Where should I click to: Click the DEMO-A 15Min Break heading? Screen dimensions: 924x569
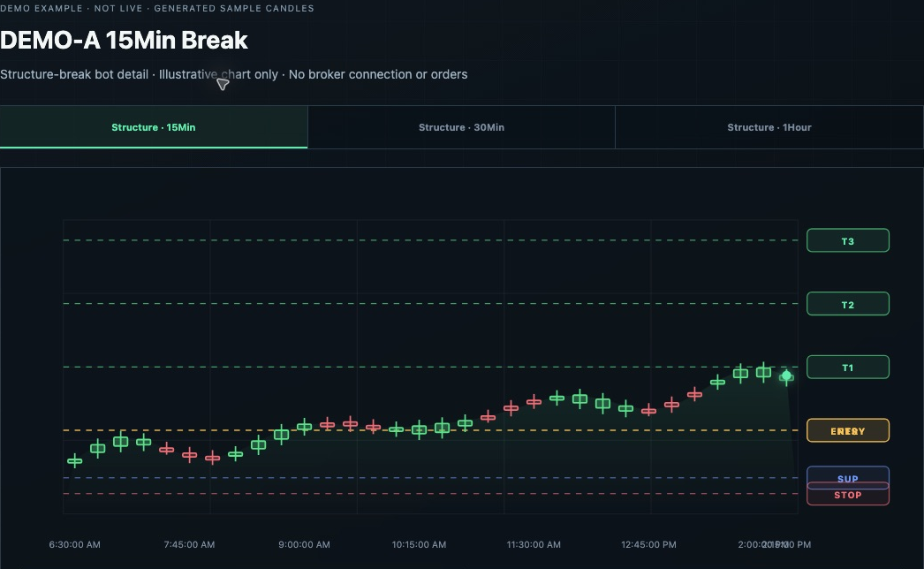click(124, 40)
